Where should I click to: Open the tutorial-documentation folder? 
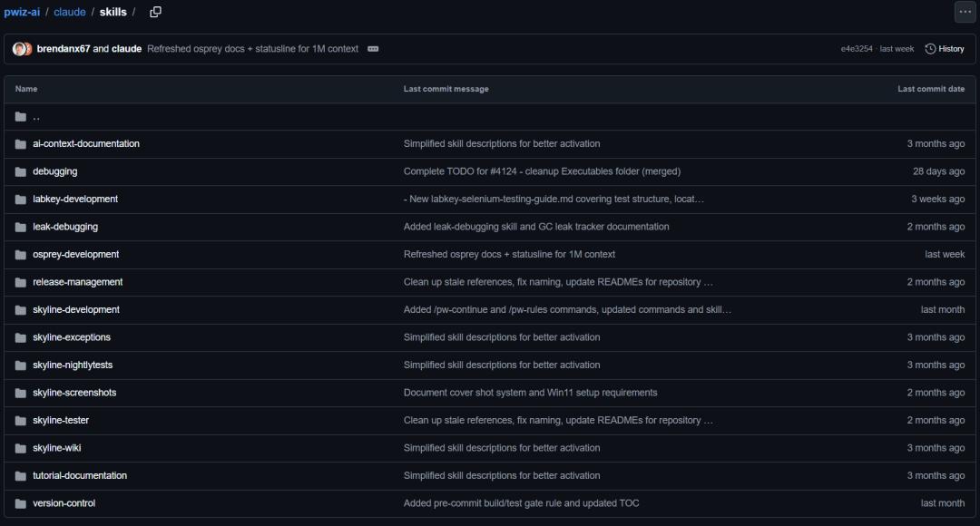coord(80,475)
